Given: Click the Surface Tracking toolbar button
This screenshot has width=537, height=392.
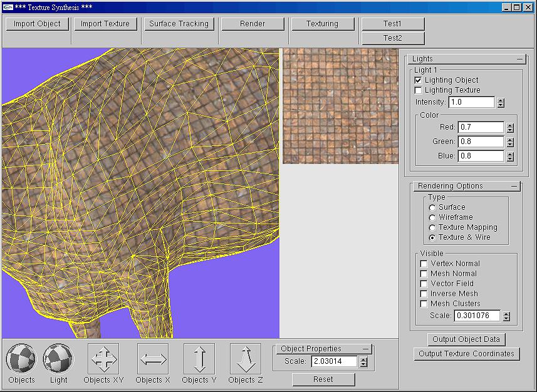Looking at the screenshot, I should pos(179,24).
